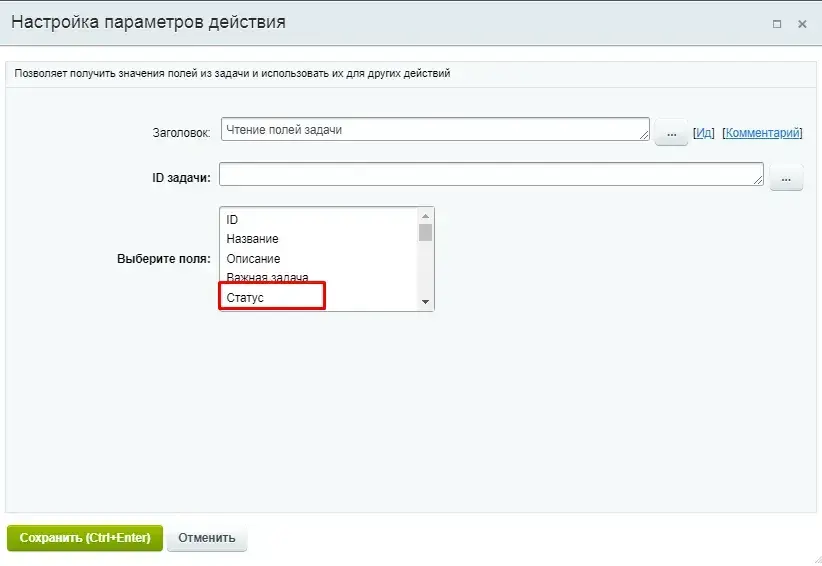Select Название in the fields list
Image resolution: width=822 pixels, height=566 pixels.
click(x=319, y=239)
